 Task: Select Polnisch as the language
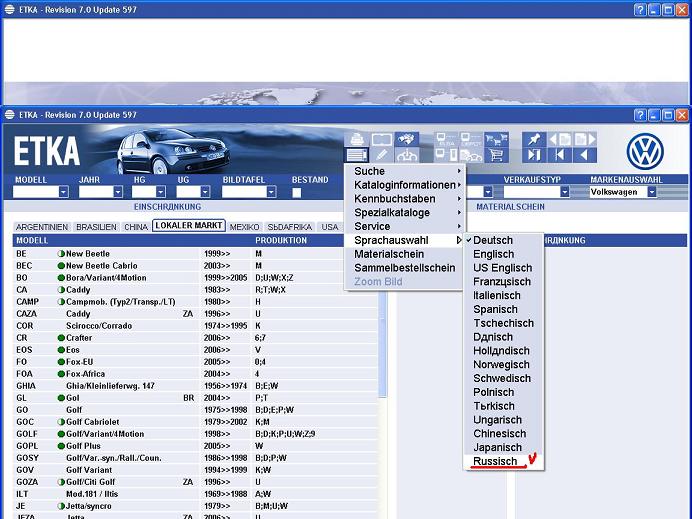[503, 392]
